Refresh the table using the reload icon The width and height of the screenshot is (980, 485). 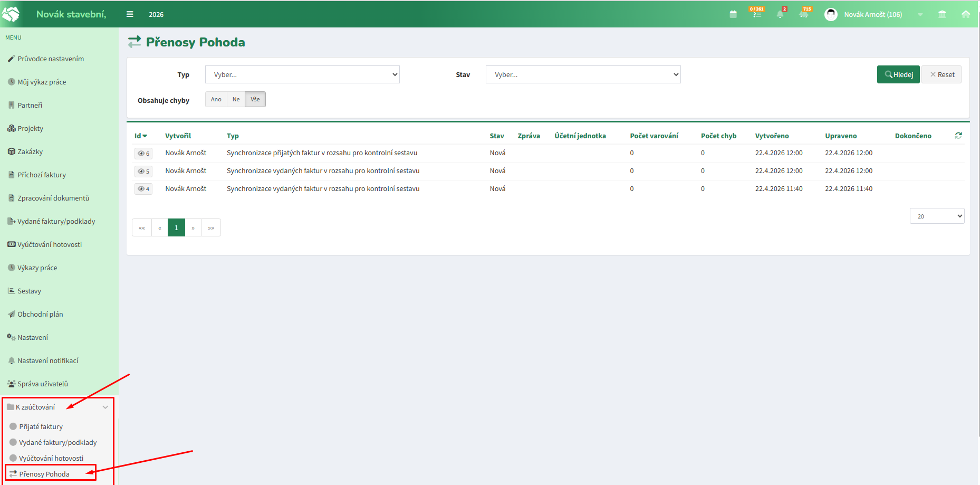pos(958,136)
